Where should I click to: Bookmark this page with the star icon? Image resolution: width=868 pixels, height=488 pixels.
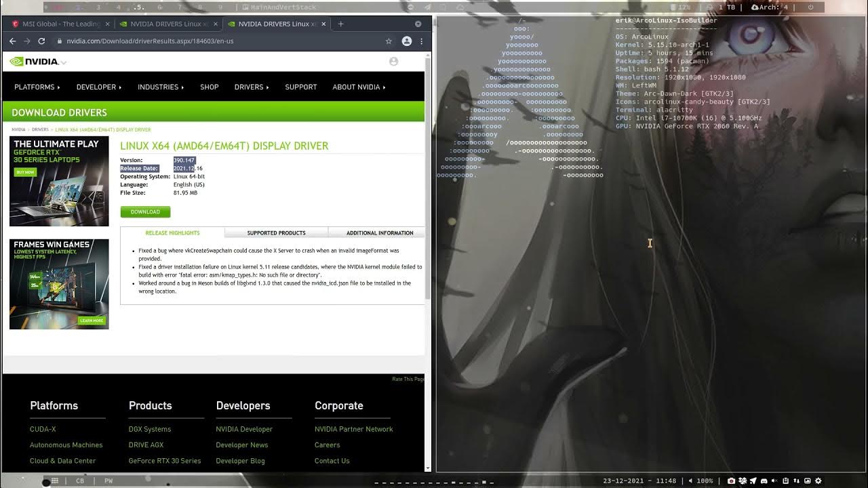coord(389,41)
